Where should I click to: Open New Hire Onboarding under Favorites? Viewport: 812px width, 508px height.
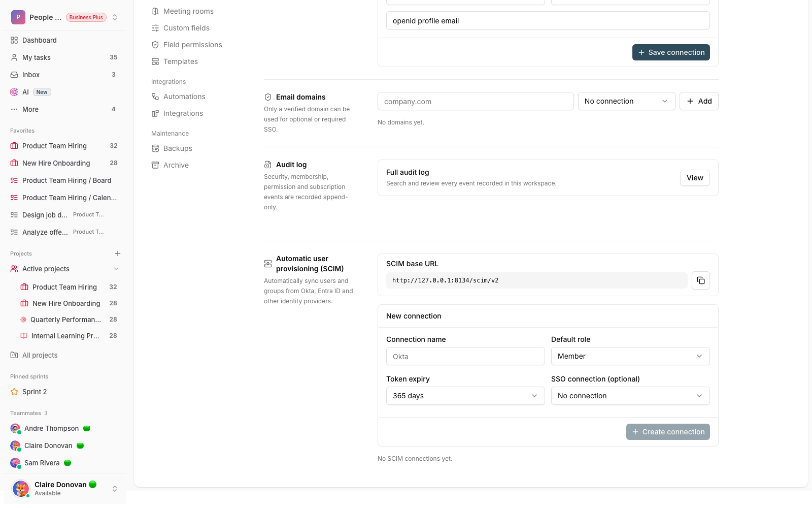click(x=65, y=163)
